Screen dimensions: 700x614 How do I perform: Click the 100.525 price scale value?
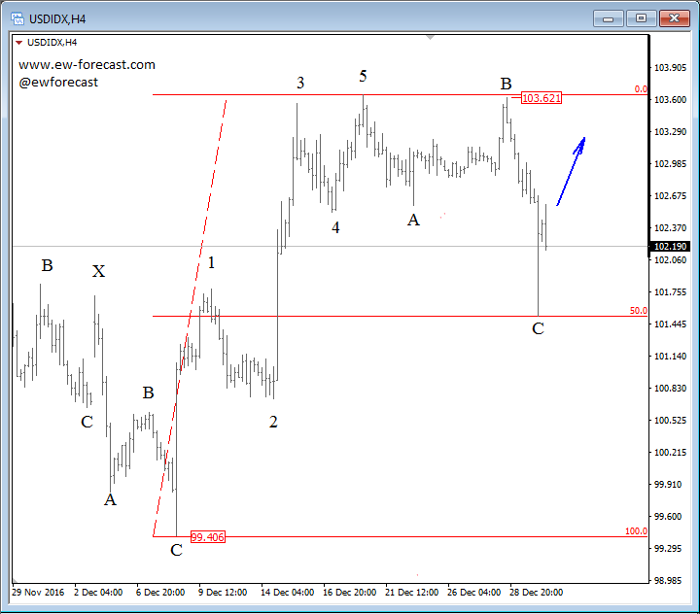670,421
